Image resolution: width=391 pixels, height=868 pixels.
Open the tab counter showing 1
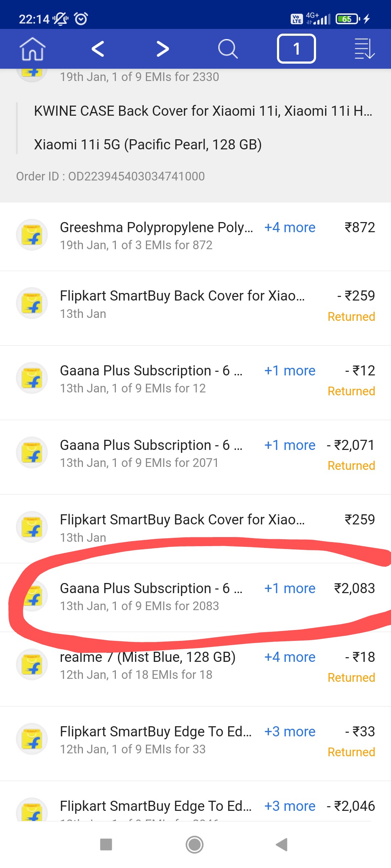click(296, 49)
